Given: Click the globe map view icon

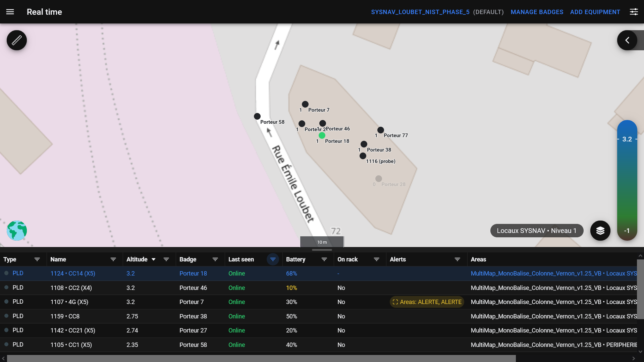Looking at the screenshot, I should point(17,231).
